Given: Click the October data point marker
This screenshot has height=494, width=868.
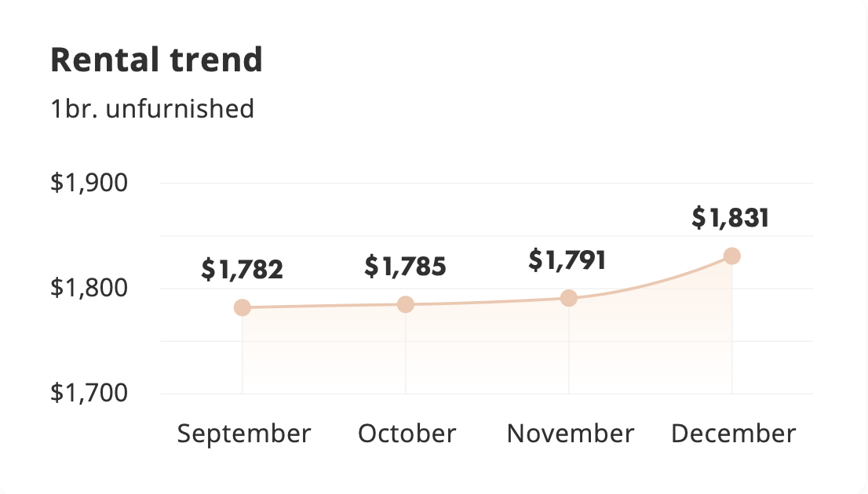Looking at the screenshot, I should point(406,304).
